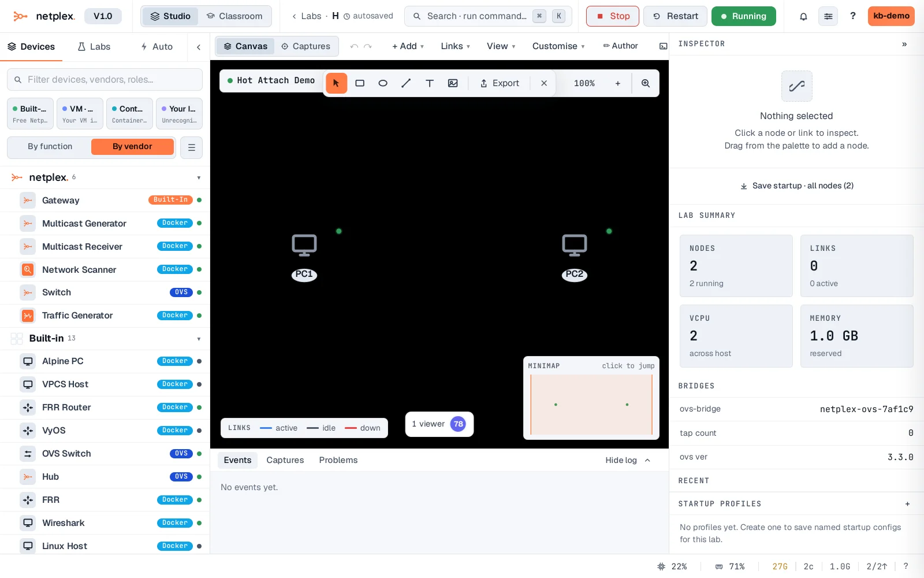Switch to Studio mode
Screen dimensions: 924x578
pyautogui.click(x=170, y=16)
